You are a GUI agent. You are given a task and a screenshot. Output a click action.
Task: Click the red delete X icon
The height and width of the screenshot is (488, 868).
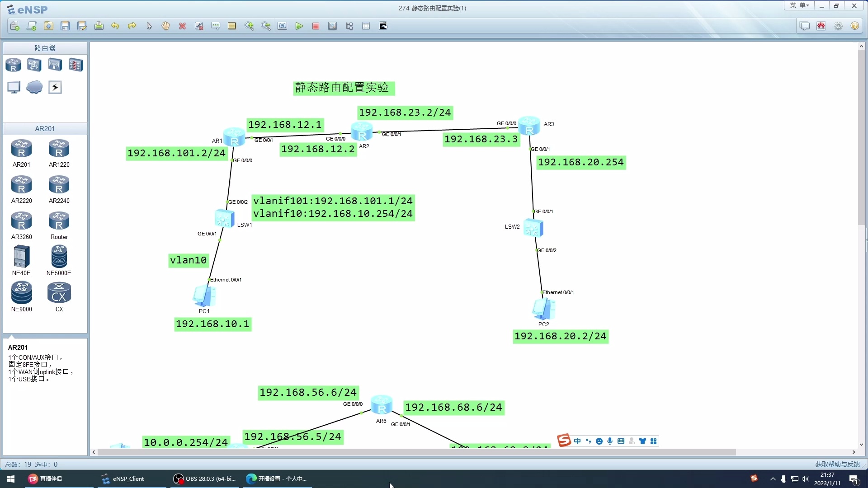pos(182,26)
